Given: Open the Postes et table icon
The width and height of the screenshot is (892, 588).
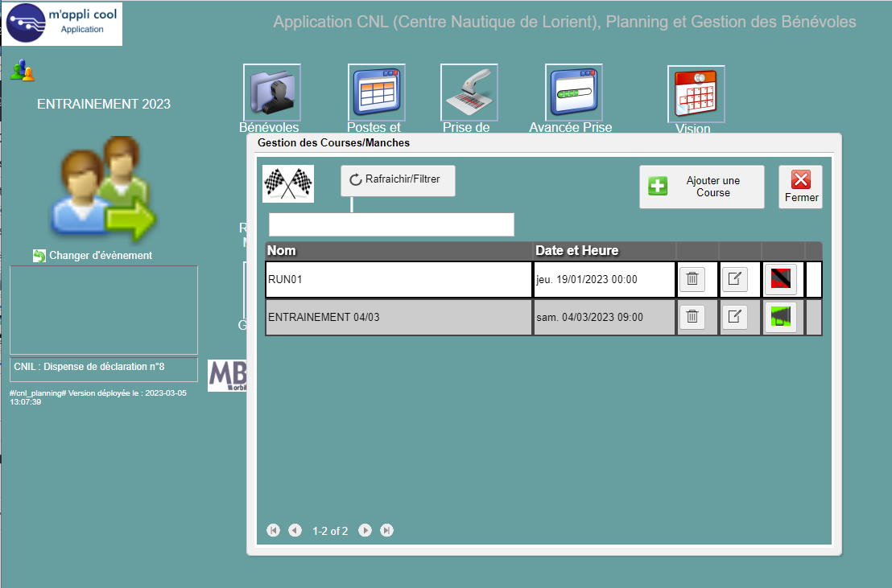Looking at the screenshot, I should coord(376,92).
